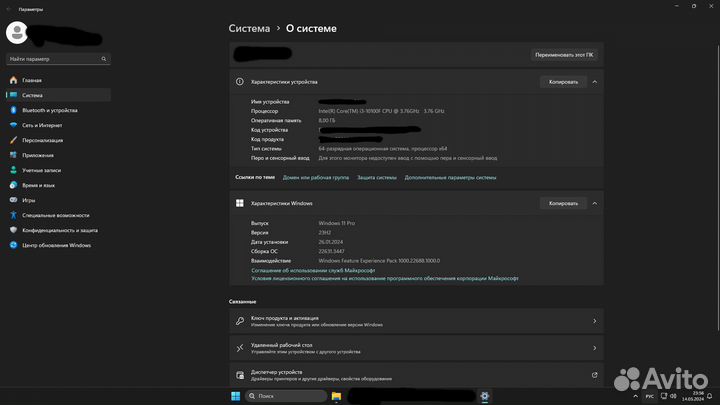Viewport: 720px width, 405px height.
Task: Click the search magnifier in Найти параметр
Action: click(x=104, y=59)
